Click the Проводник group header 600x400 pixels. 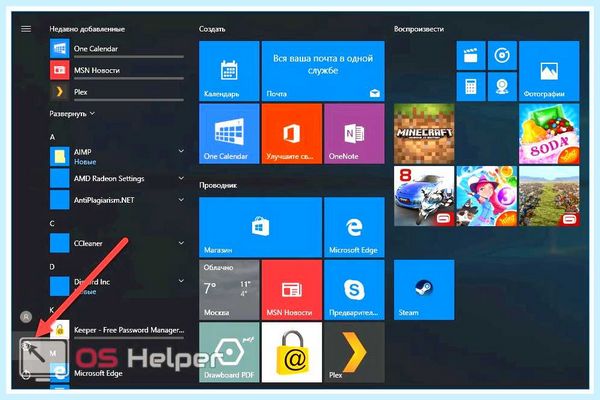[x=218, y=185]
